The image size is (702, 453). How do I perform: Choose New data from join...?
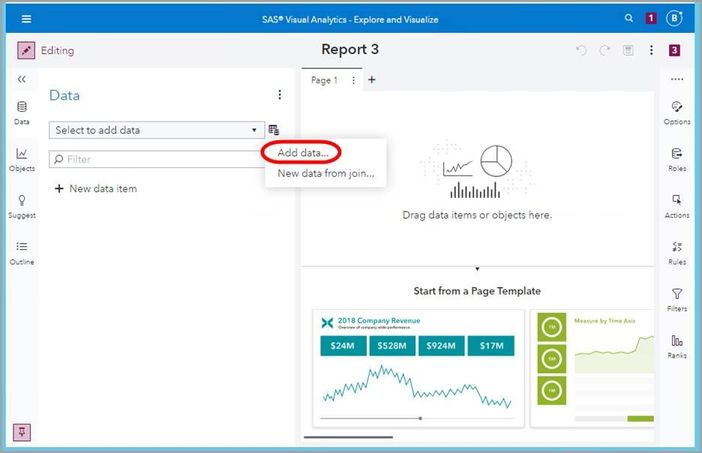point(325,173)
